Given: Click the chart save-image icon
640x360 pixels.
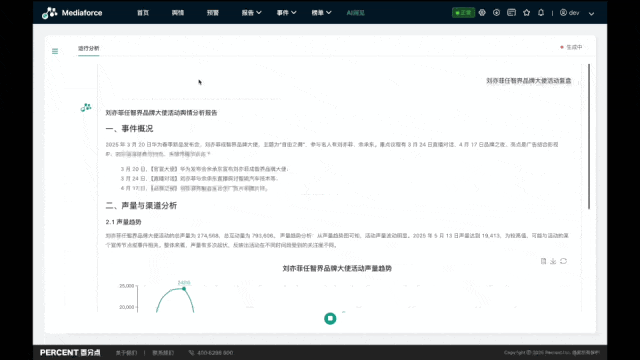Looking at the screenshot, I should click(x=543, y=261).
